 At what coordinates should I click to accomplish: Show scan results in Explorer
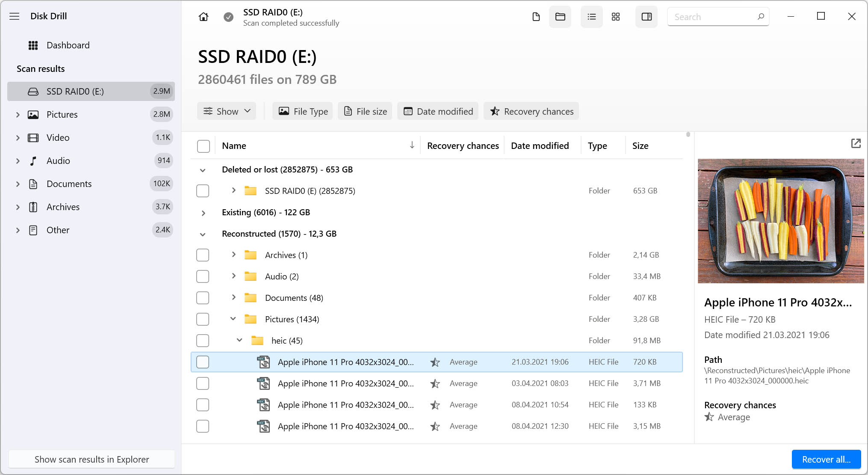click(92, 460)
